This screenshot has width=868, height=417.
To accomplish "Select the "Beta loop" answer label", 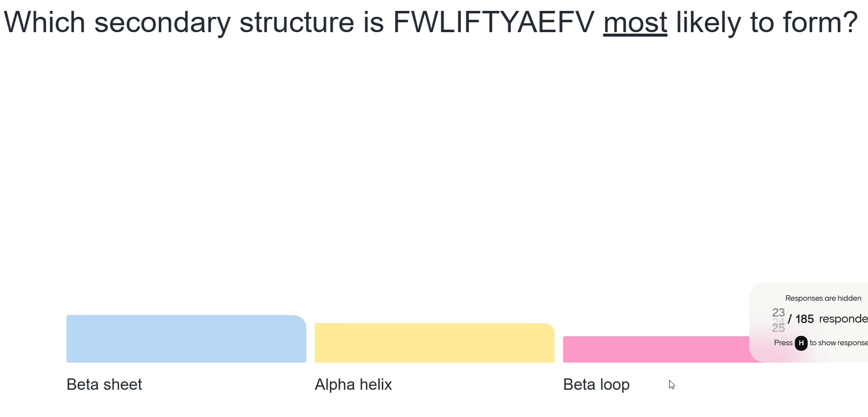I will pos(596,384).
